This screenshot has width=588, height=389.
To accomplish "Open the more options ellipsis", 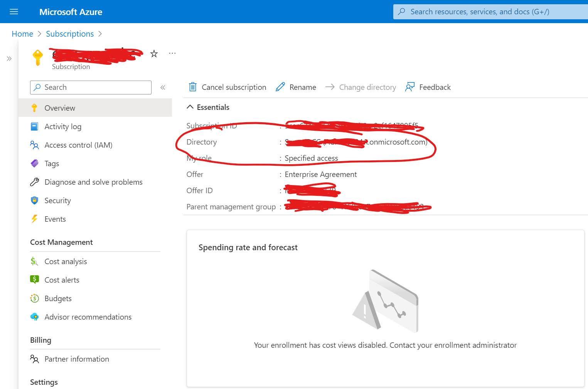I will (172, 53).
